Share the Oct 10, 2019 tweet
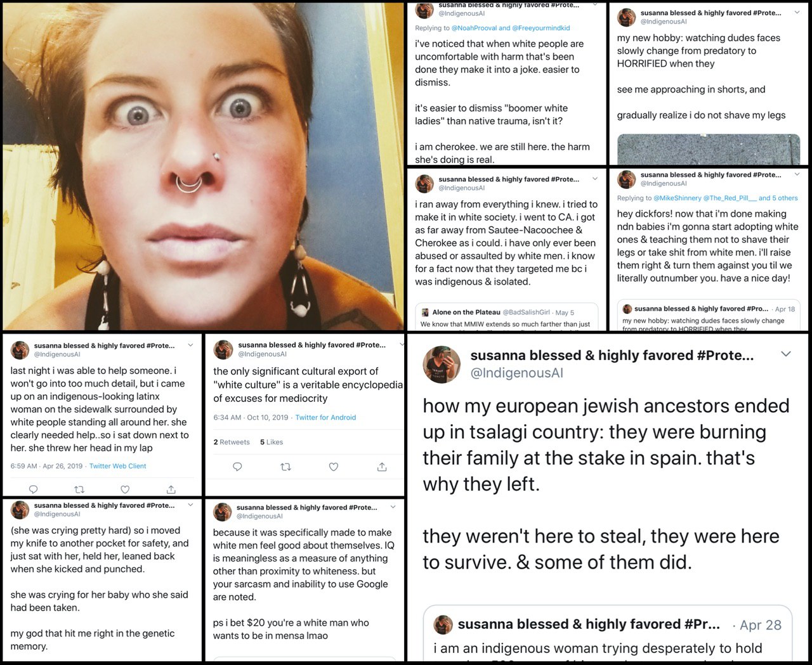This screenshot has width=812, height=665. pyautogui.click(x=382, y=467)
